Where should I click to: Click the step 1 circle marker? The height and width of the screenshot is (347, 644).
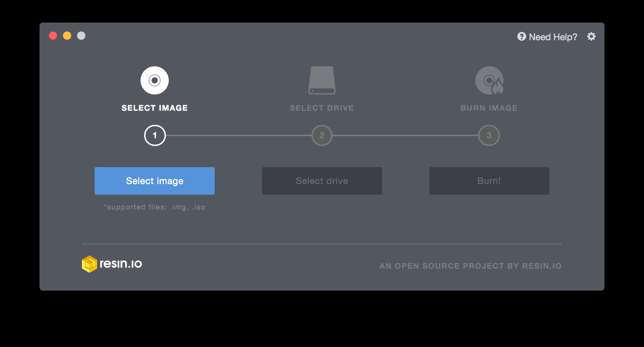(155, 135)
